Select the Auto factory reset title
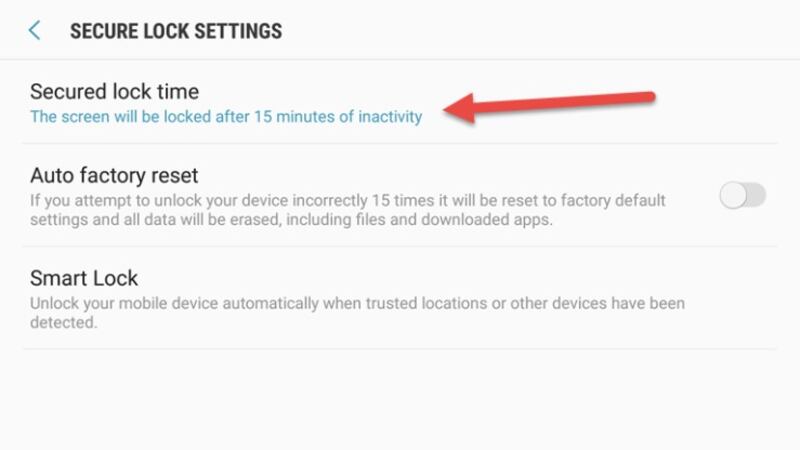Screen dimensions: 800x450 pos(114,176)
